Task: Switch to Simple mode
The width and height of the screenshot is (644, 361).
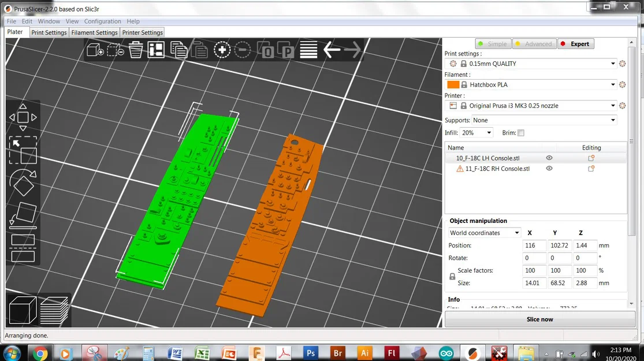Action: (493, 44)
